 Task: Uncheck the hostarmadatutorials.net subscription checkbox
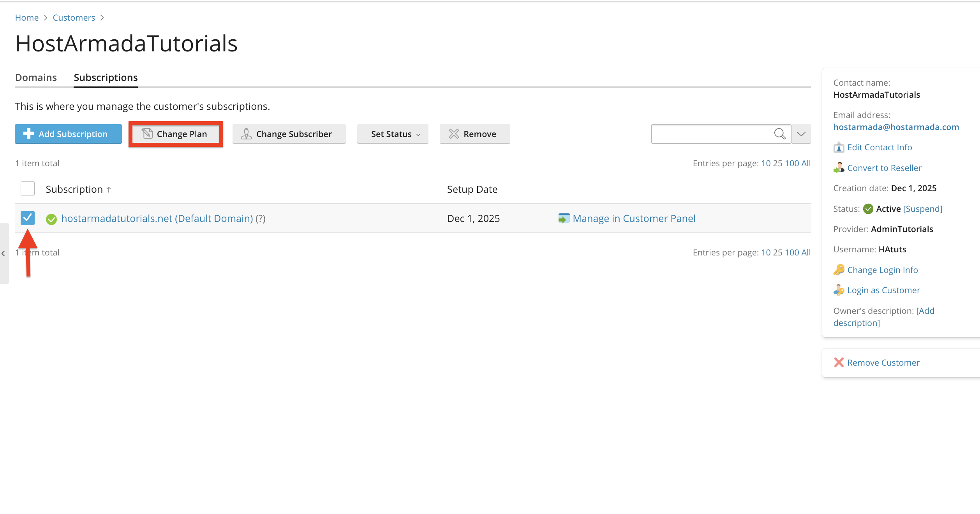[x=28, y=218]
